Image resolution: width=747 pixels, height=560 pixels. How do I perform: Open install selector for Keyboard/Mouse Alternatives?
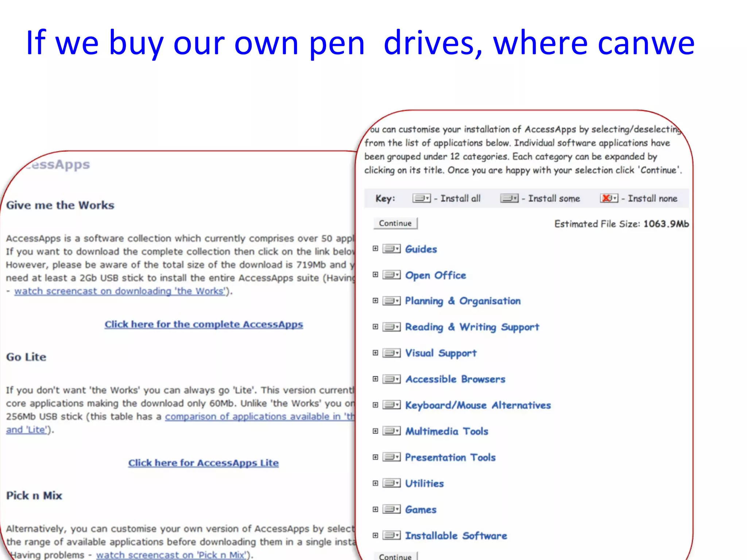click(392, 405)
